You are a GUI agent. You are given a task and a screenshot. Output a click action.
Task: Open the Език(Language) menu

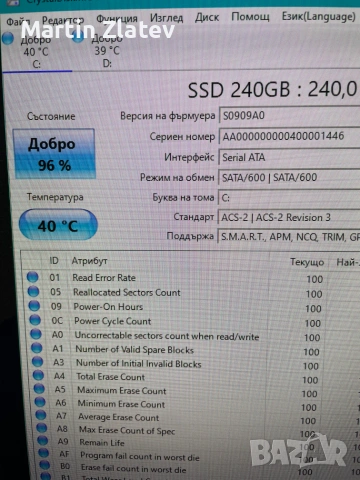click(318, 16)
